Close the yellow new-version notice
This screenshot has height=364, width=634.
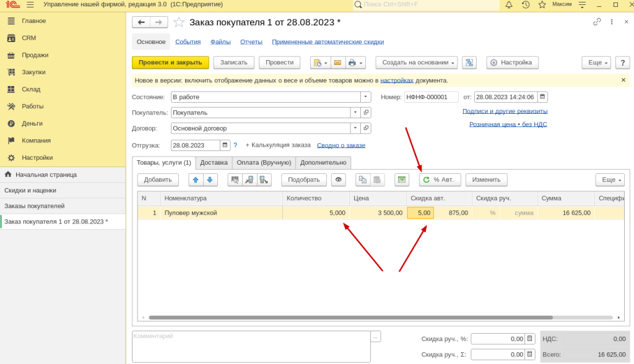[x=623, y=80]
